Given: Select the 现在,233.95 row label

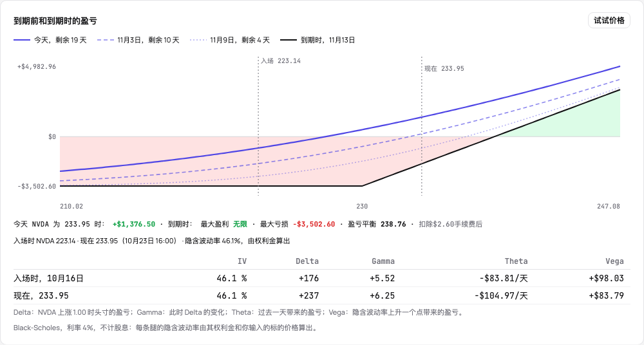Looking at the screenshot, I should click(41, 295).
